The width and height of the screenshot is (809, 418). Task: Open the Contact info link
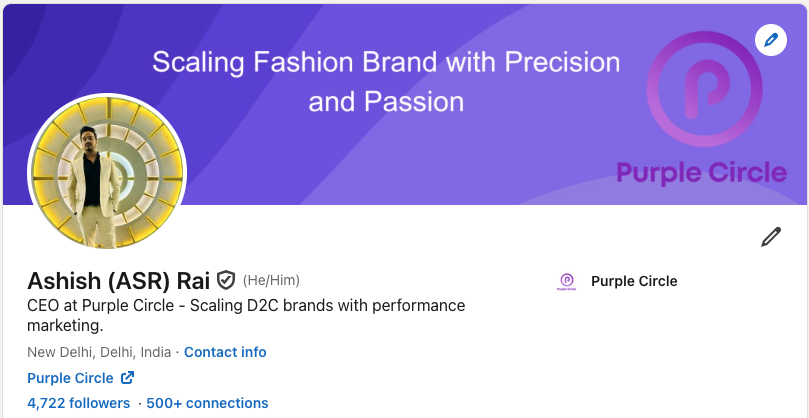coord(225,352)
